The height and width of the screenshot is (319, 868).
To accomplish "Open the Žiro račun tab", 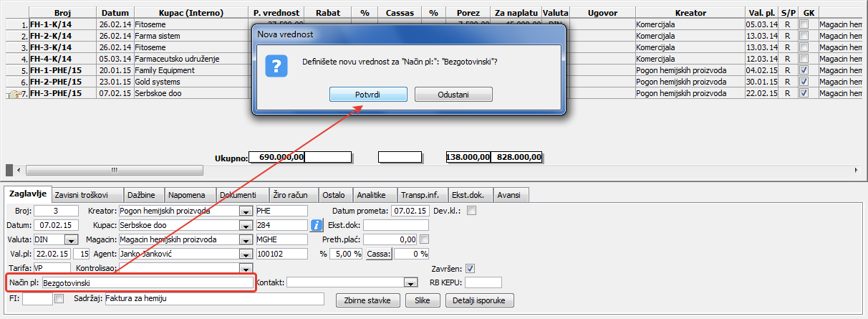I will point(291,195).
